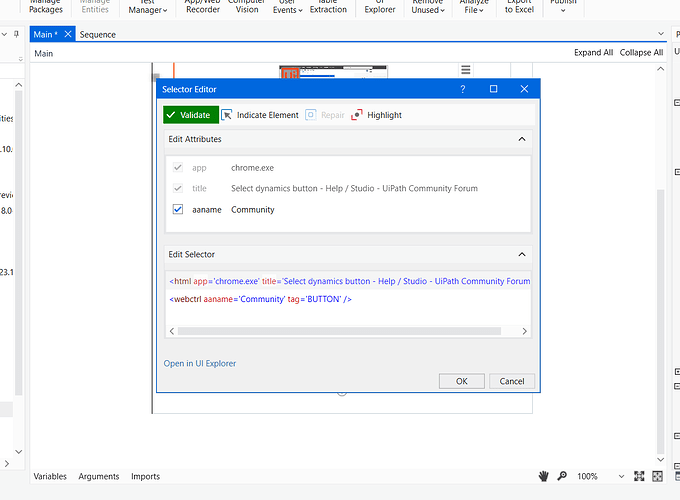Cancel the Selector Editor
Image resolution: width=680 pixels, height=500 pixels.
[512, 381]
